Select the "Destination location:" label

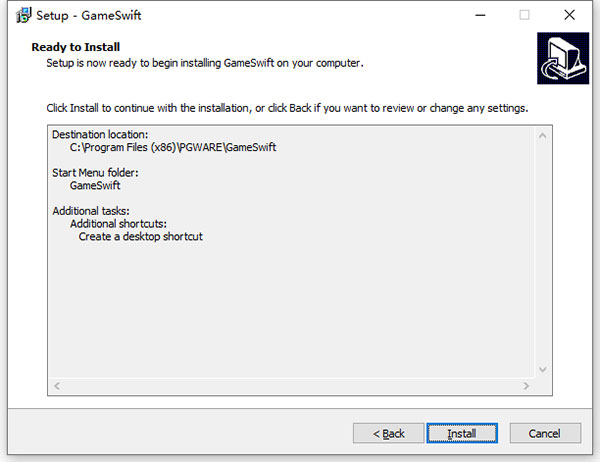coord(100,134)
